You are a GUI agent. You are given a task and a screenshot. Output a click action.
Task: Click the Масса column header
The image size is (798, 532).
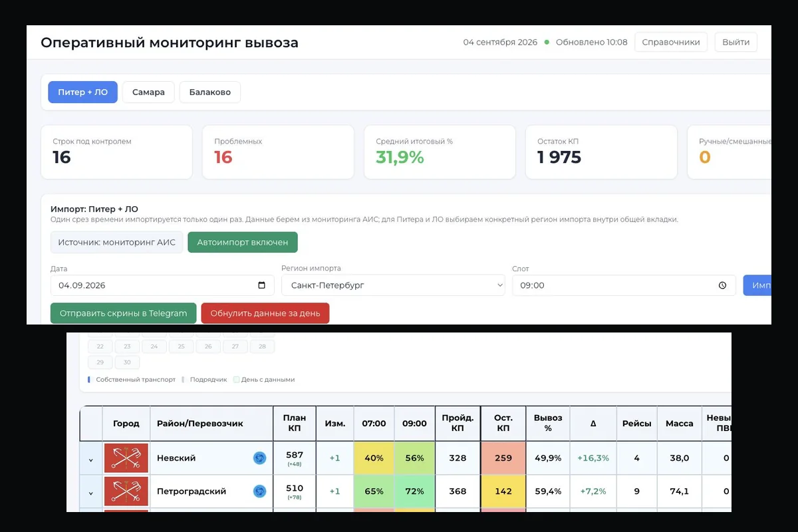[x=680, y=423]
